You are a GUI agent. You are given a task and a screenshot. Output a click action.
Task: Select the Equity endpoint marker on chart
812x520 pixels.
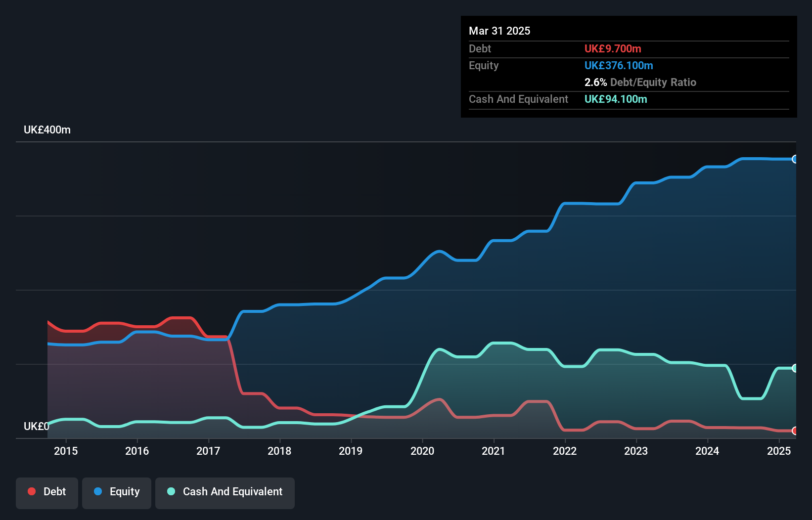(x=795, y=159)
